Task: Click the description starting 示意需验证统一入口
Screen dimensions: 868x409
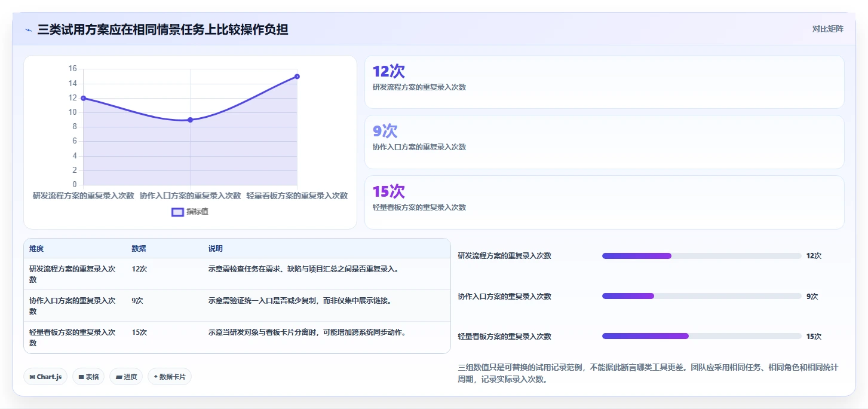Action: 300,301
